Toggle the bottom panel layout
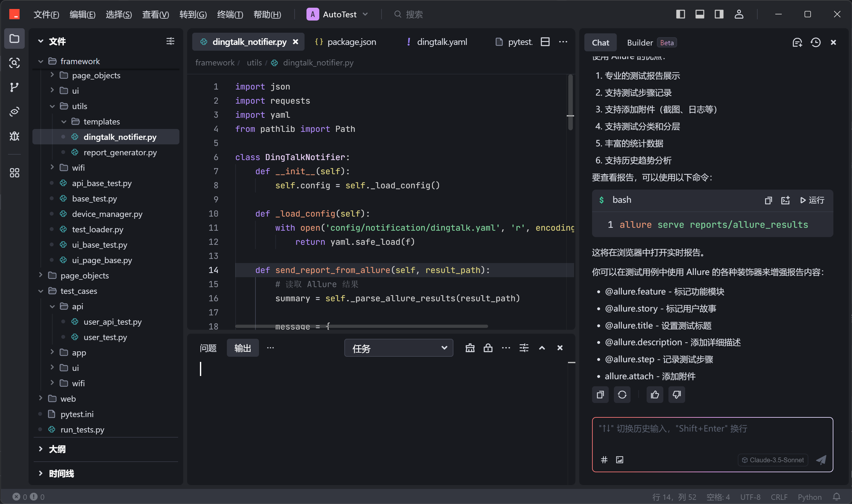852x504 pixels. 700,14
